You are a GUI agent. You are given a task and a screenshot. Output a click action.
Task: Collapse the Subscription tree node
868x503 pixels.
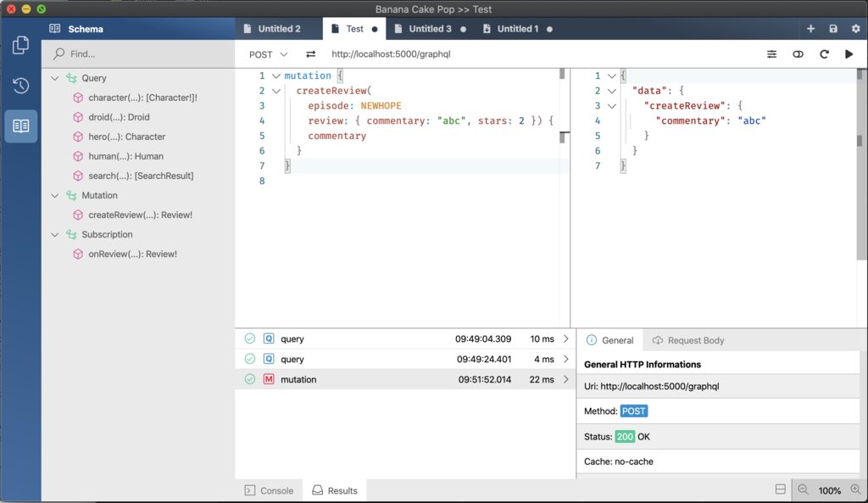[55, 234]
